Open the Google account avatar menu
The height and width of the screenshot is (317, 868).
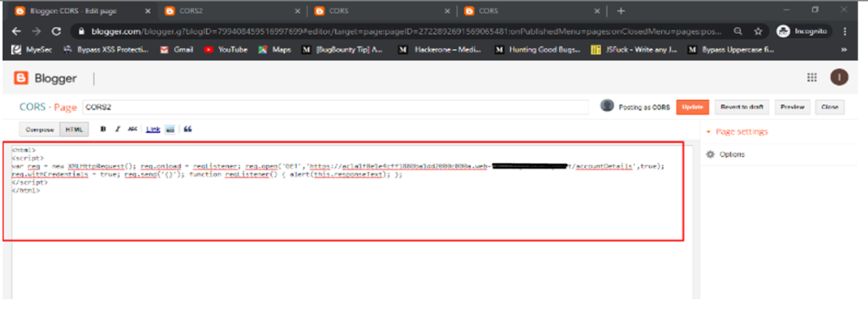(x=838, y=78)
